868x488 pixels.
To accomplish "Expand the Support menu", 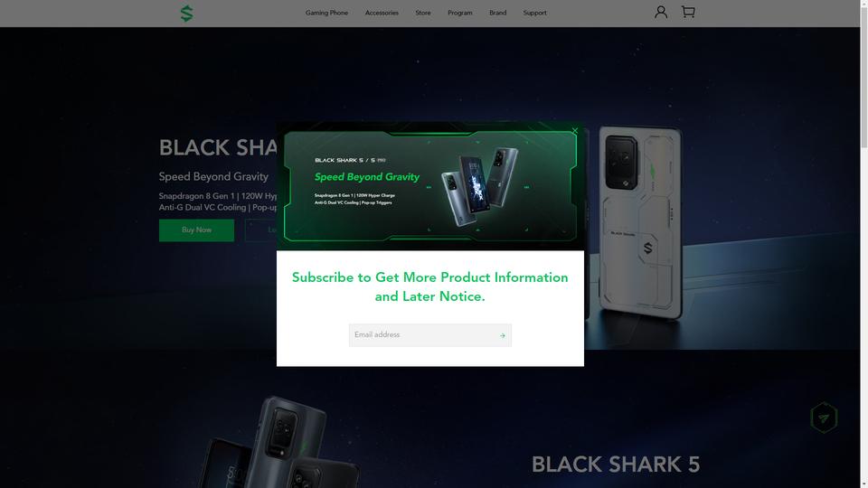I will (534, 13).
